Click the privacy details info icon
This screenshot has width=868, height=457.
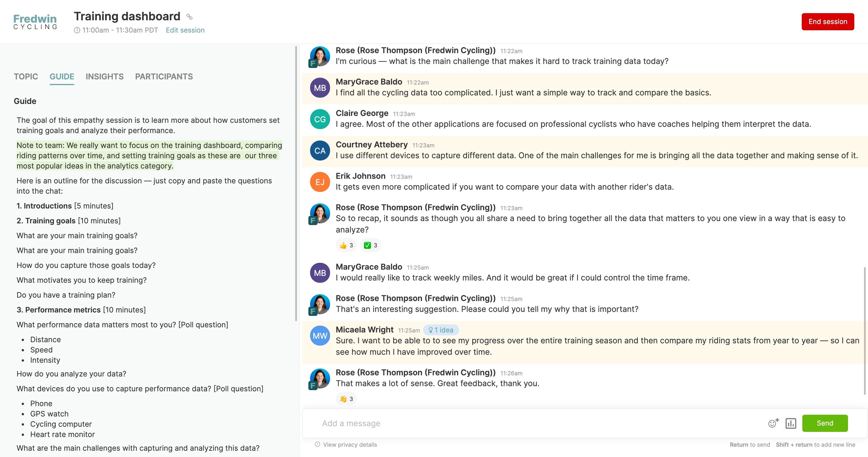click(x=317, y=444)
